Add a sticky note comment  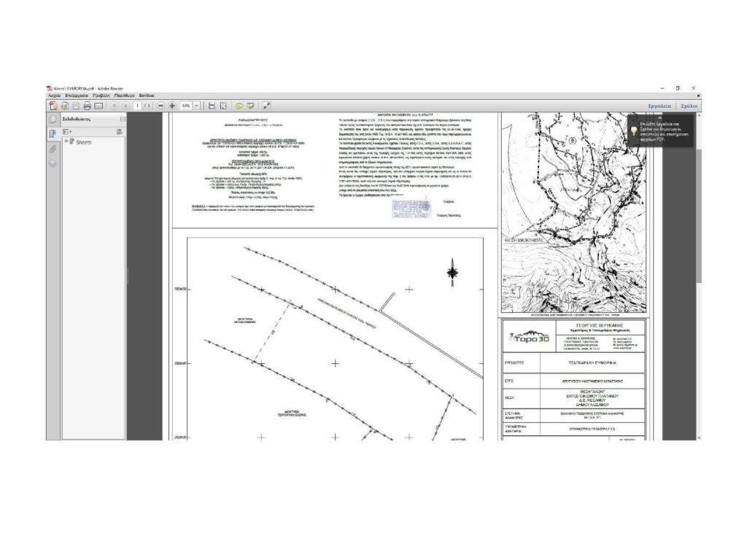pyautogui.click(x=239, y=106)
